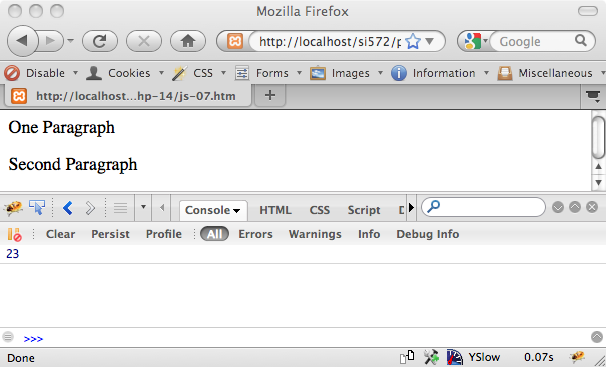Go forward with the Forward arrow button
The width and height of the screenshot is (606, 367).
point(50,41)
